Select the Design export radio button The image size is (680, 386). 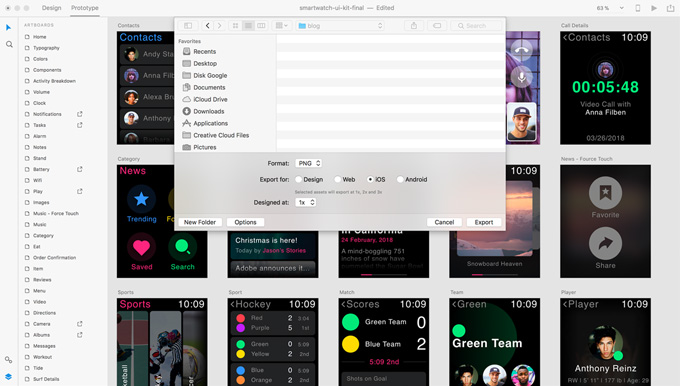pyautogui.click(x=298, y=179)
